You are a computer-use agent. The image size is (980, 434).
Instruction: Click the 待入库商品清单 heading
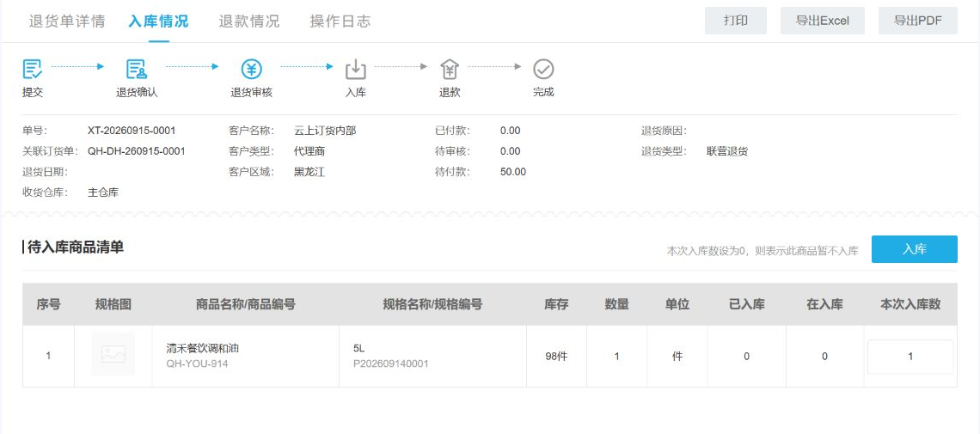pos(76,248)
